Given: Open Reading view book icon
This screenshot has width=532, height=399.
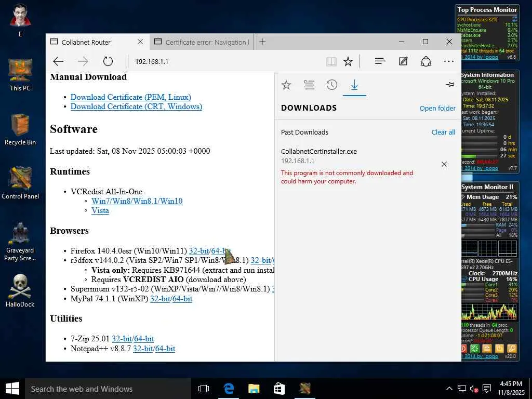Looking at the screenshot, I should point(331,61).
